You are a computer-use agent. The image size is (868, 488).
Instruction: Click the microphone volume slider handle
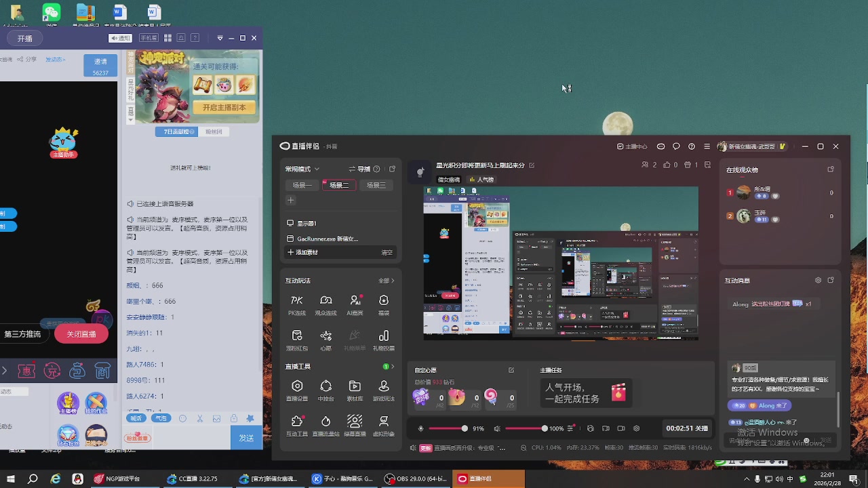tap(465, 428)
